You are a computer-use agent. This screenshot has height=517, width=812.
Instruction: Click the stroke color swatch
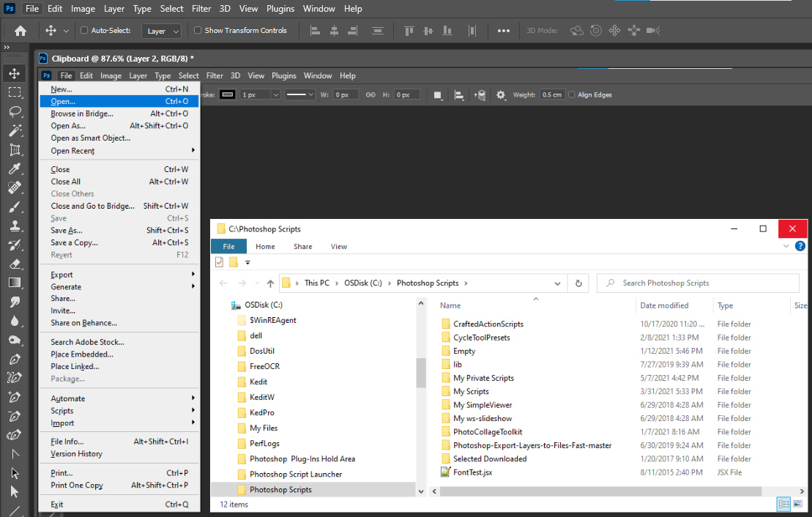[228, 94]
